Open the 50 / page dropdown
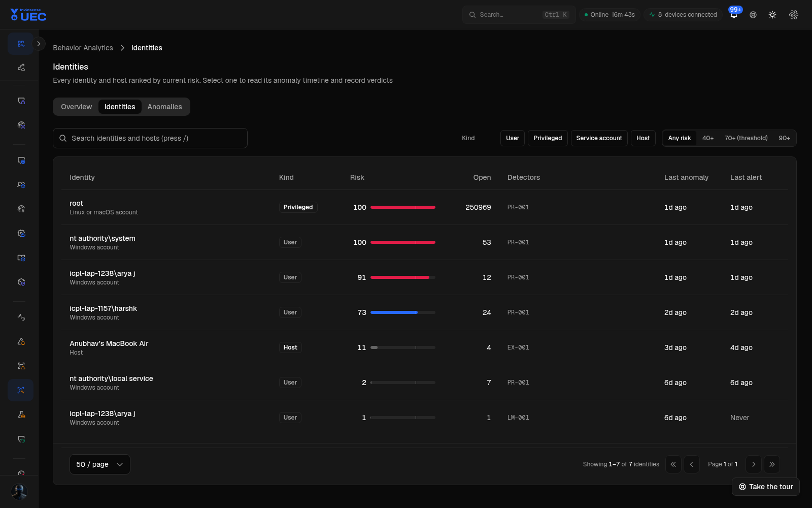Image resolution: width=812 pixels, height=508 pixels. [100, 464]
